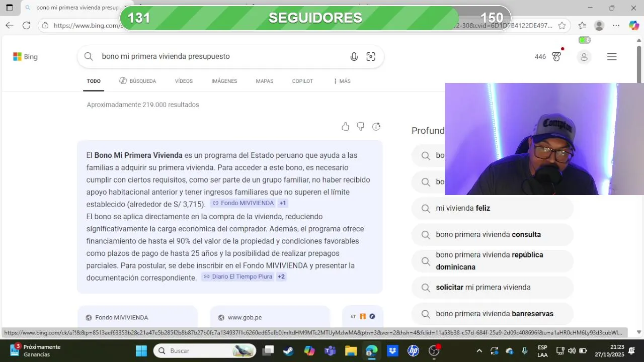Switch to the VÍDEOS tab
Screen dimensions: 644x362
[184, 81]
